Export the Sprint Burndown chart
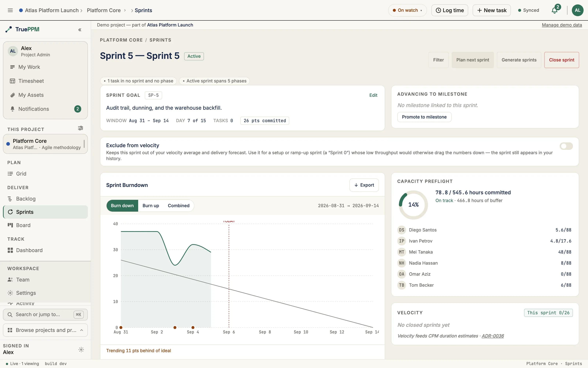The height and width of the screenshot is (368, 588). click(364, 185)
